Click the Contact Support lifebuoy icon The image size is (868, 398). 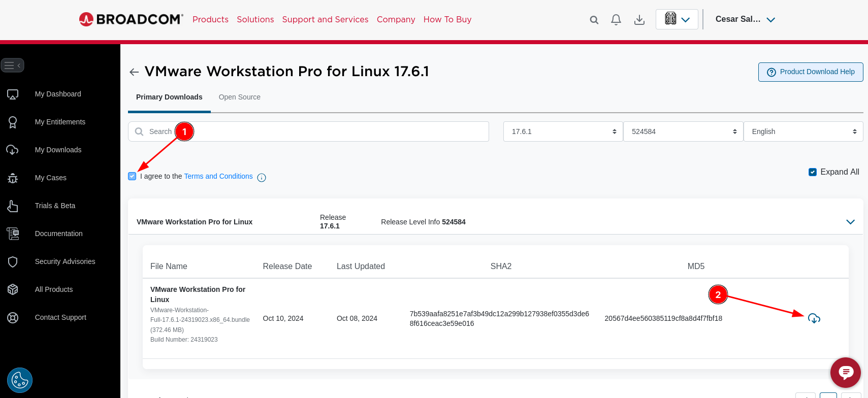point(13,317)
